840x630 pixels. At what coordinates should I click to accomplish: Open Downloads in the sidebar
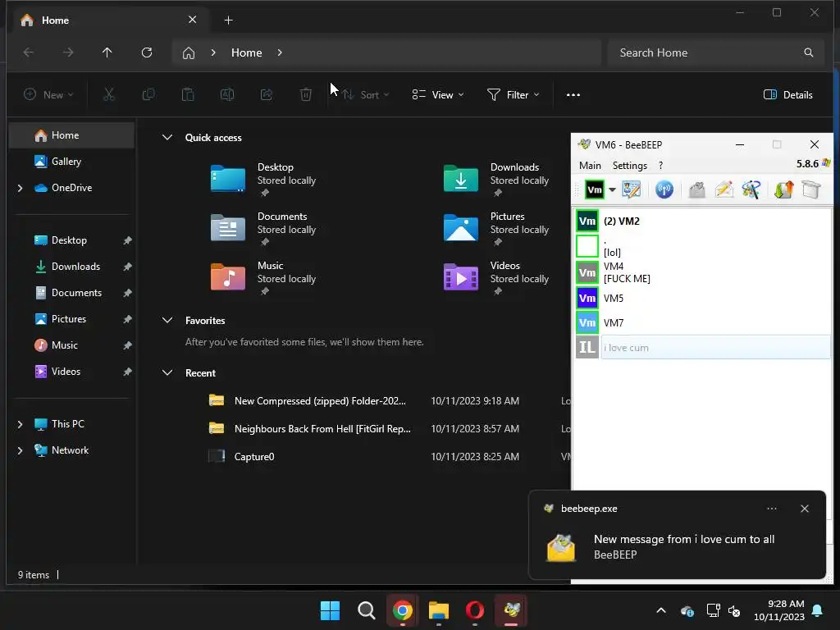(x=71, y=267)
